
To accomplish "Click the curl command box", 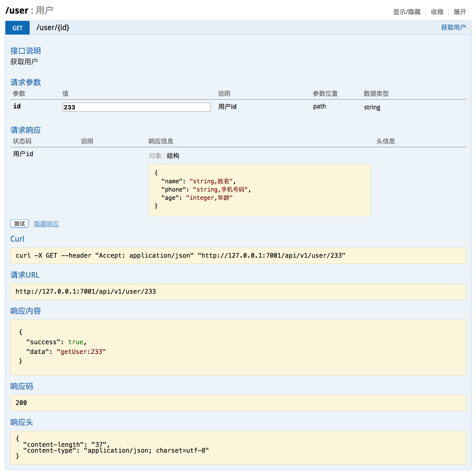I will [238, 255].
